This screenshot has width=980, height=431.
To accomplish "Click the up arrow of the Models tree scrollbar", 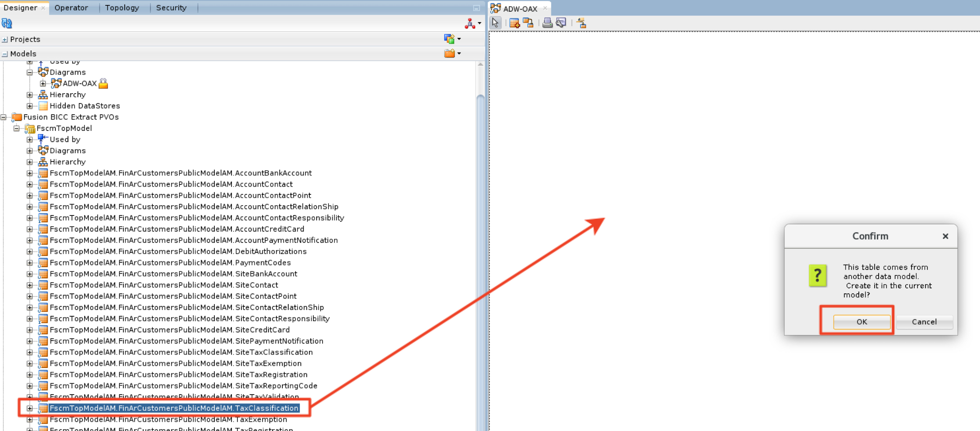I will 481,65.
